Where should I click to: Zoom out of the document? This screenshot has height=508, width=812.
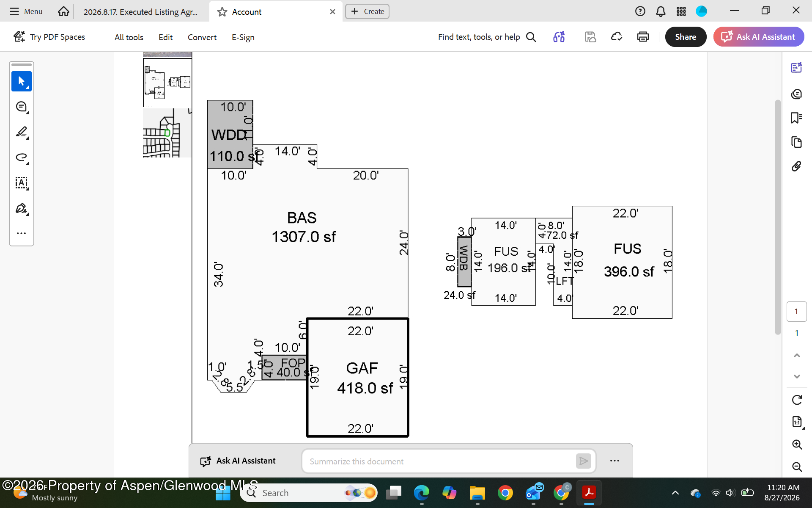pyautogui.click(x=797, y=467)
